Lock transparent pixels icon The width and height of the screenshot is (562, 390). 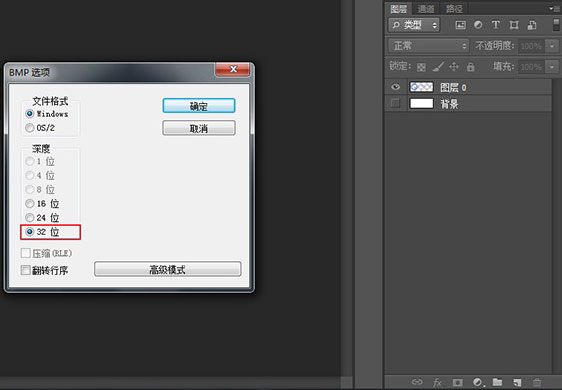point(422,67)
